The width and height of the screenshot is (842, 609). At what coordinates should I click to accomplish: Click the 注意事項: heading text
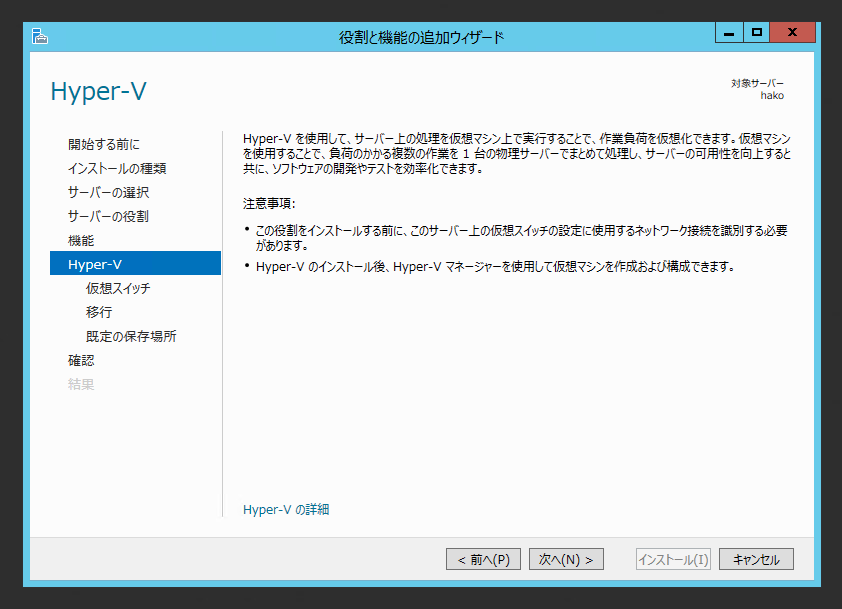pos(269,204)
